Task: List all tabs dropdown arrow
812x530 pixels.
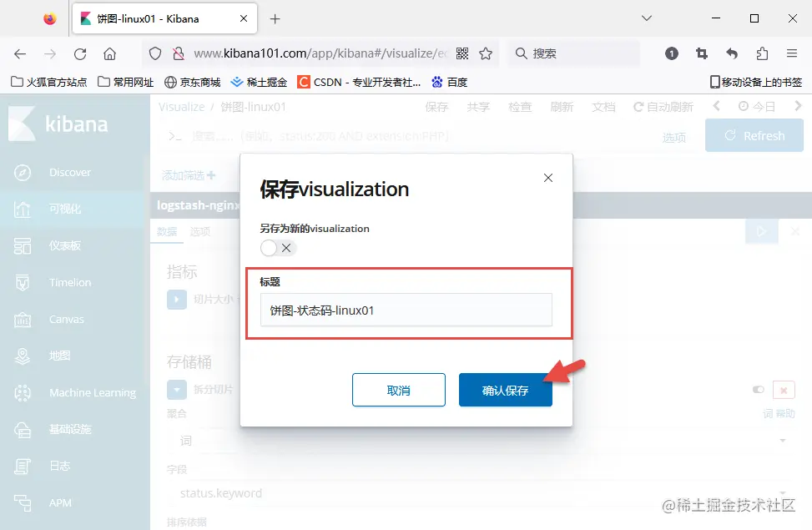Action: [x=647, y=18]
